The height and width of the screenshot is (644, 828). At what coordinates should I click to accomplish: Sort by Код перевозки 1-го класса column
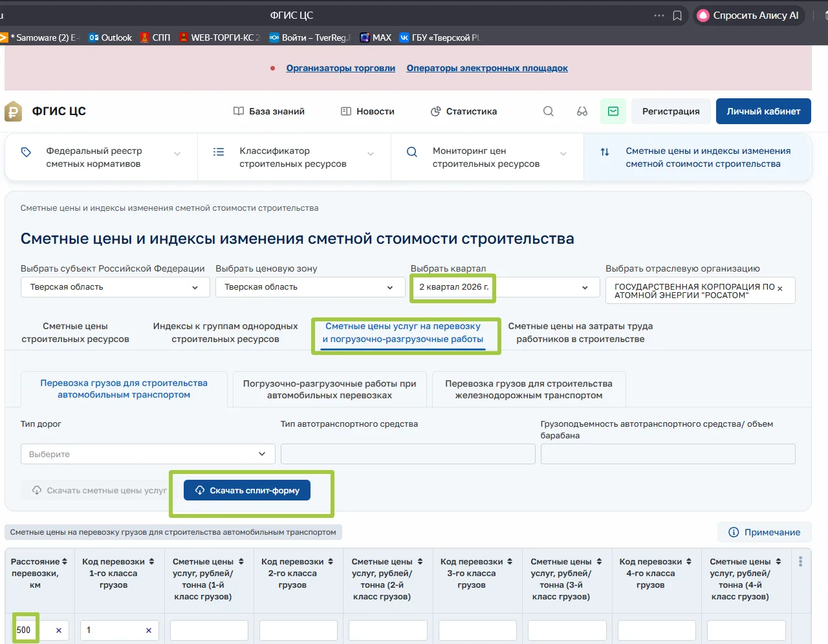(151, 561)
